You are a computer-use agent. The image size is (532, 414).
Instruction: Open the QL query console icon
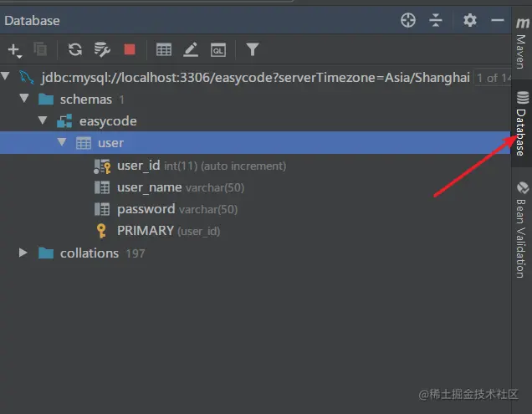click(217, 50)
